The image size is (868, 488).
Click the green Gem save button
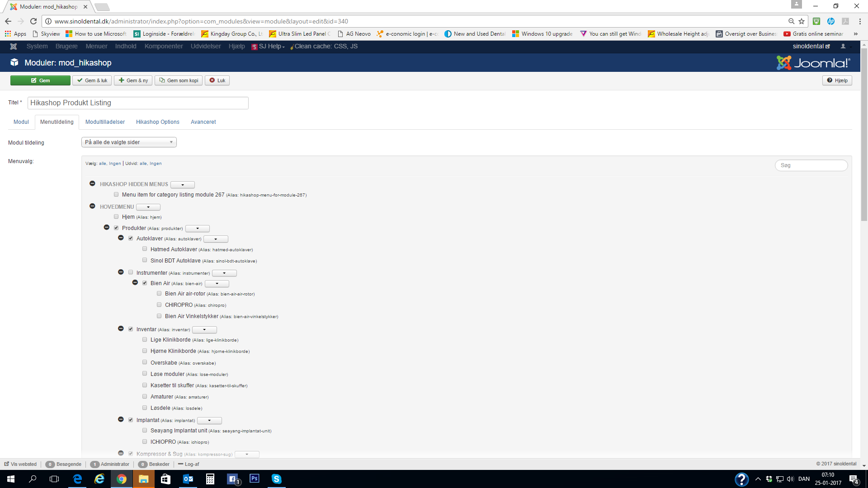point(40,80)
